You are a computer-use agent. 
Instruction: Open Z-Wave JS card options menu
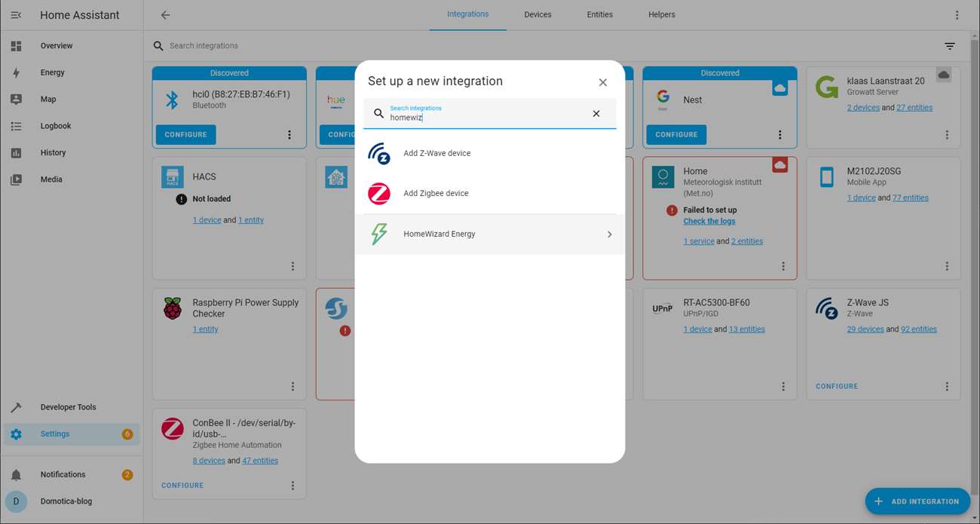tap(948, 387)
